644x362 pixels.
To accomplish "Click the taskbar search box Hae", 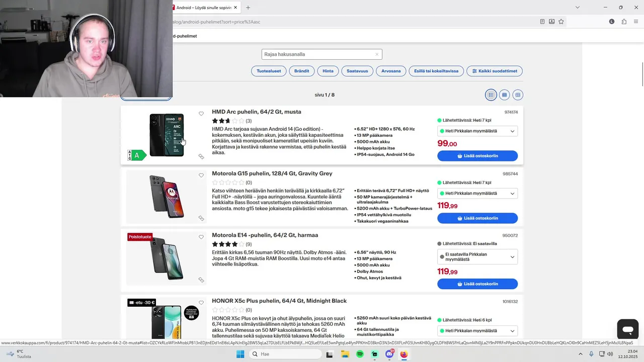I will click(285, 354).
